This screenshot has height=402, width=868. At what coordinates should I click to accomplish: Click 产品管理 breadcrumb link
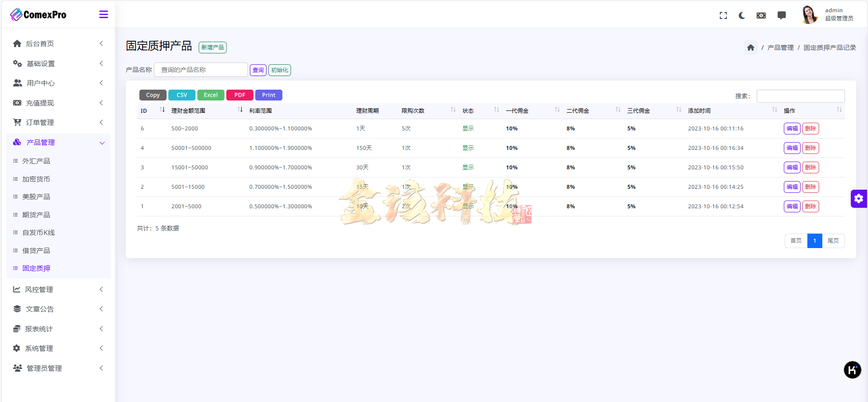tap(781, 48)
